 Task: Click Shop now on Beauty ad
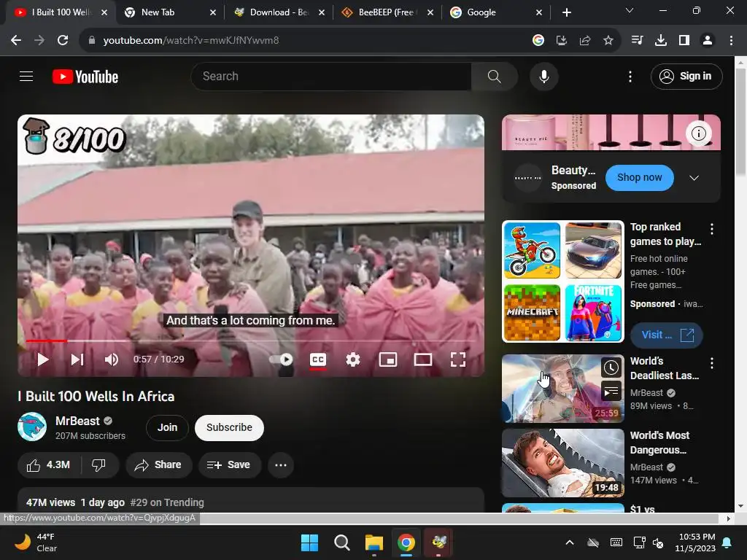pyautogui.click(x=639, y=178)
